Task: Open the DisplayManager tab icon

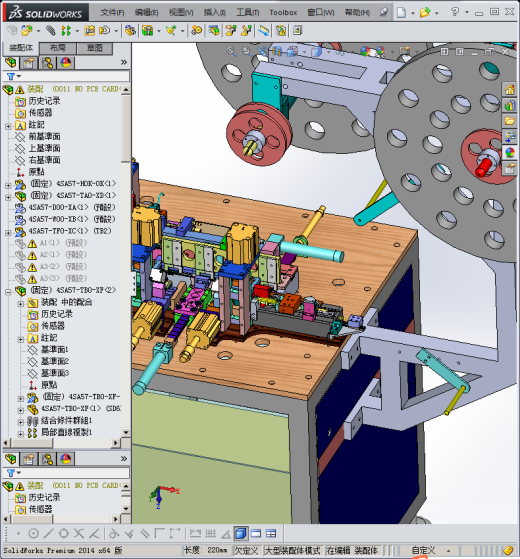Action: click(66, 63)
